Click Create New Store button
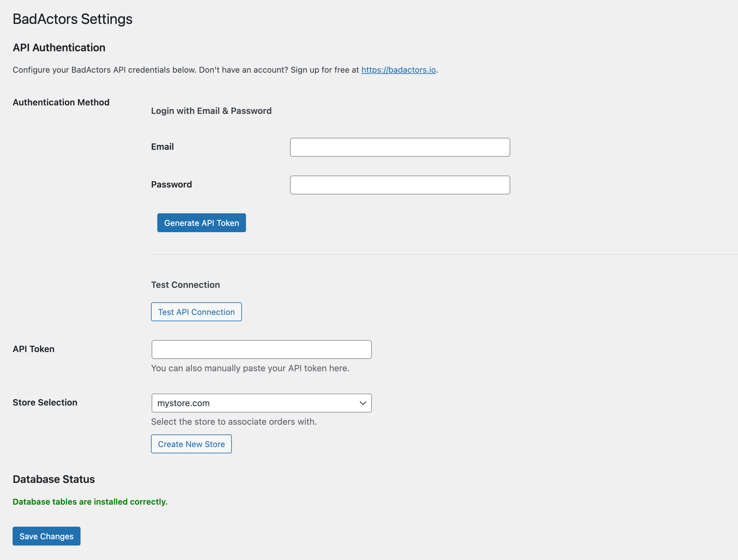Screen dimensions: 738x560 (191, 444)
